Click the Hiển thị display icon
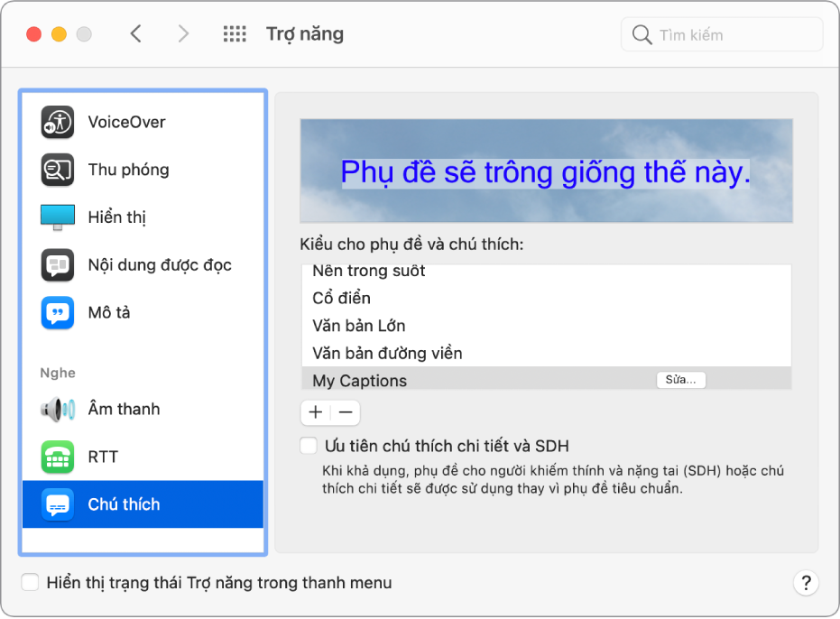Image resolution: width=840 pixels, height=619 pixels. [57, 217]
